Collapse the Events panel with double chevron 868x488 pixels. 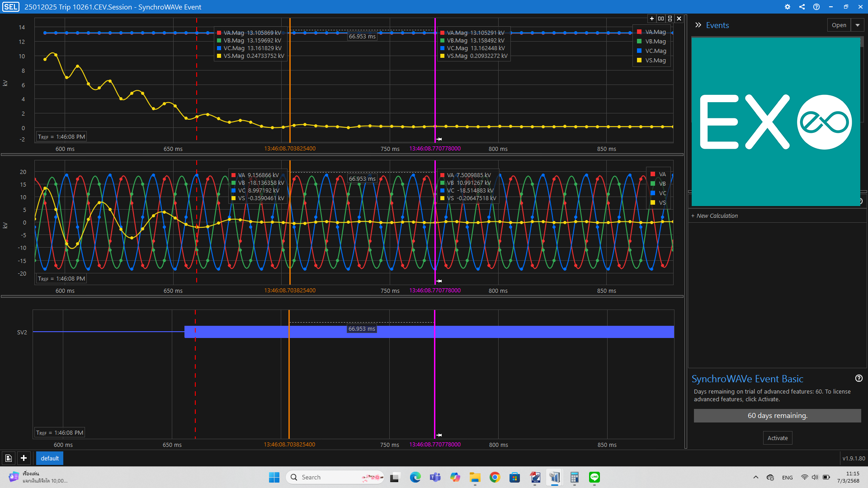click(698, 25)
